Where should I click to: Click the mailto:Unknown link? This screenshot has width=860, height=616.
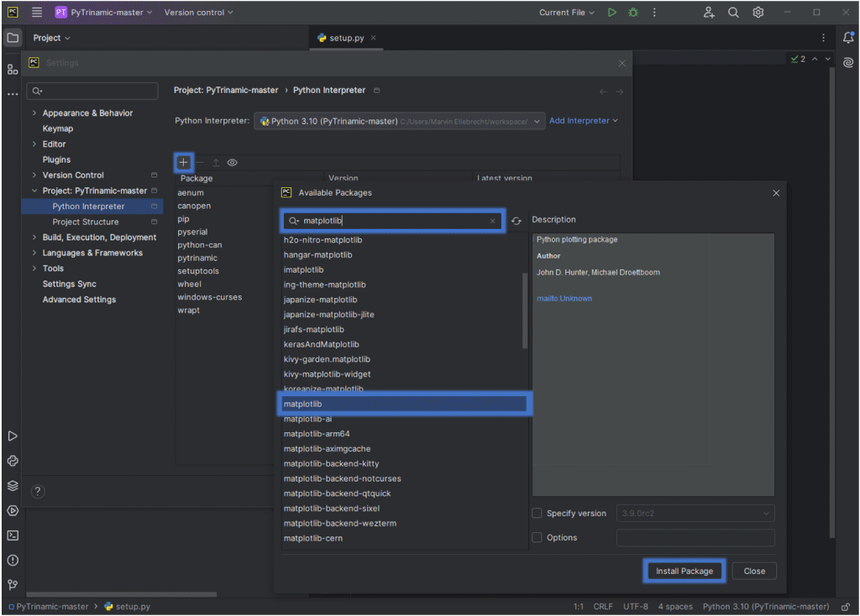pos(564,299)
